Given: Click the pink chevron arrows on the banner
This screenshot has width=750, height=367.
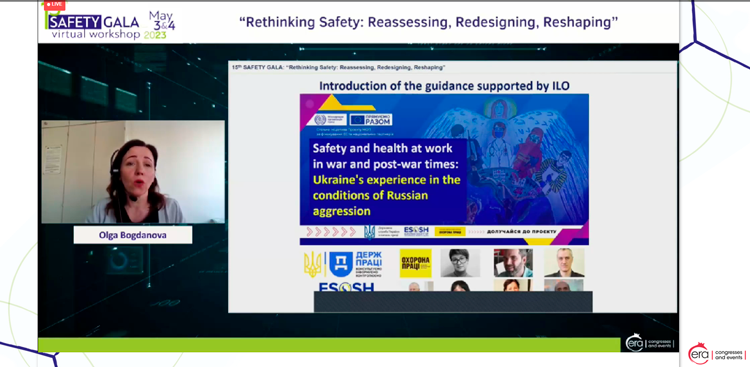Looking at the screenshot, I should tap(331, 232).
